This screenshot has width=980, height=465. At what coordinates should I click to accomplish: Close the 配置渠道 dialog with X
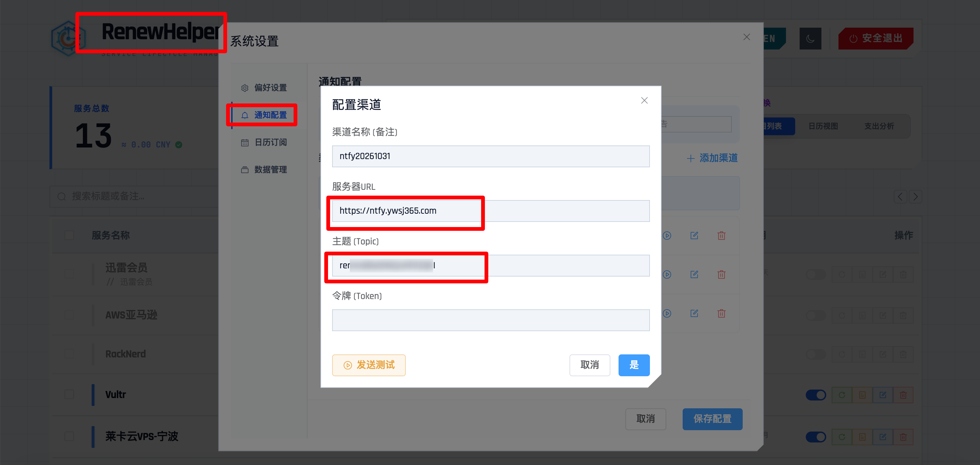coord(644,100)
